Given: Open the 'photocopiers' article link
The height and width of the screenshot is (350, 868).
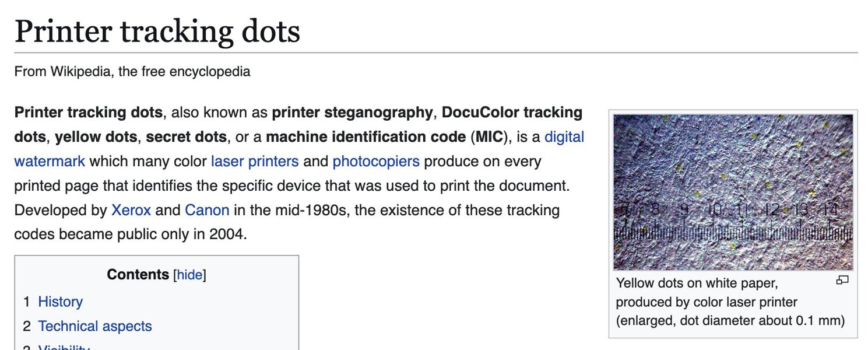Looking at the screenshot, I should [376, 161].
